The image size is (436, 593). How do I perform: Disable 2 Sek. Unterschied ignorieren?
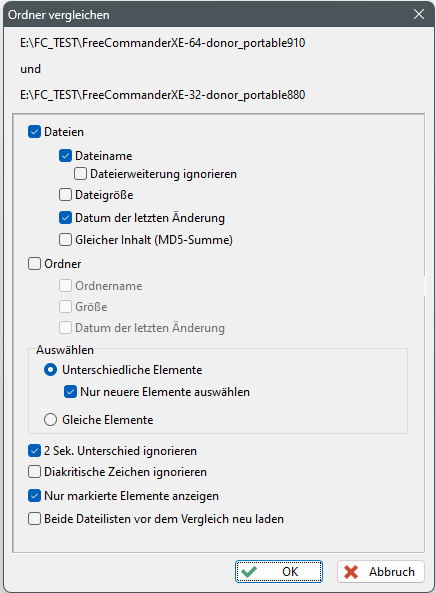34,450
